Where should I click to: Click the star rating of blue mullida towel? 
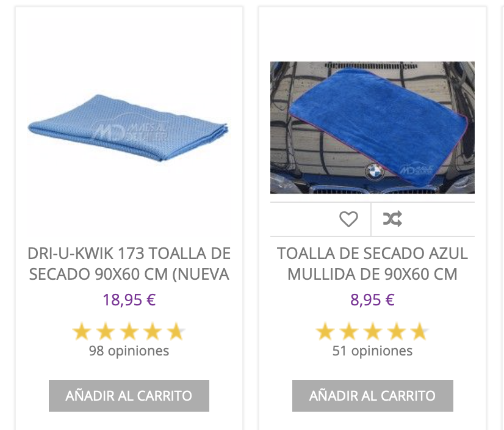tap(373, 332)
